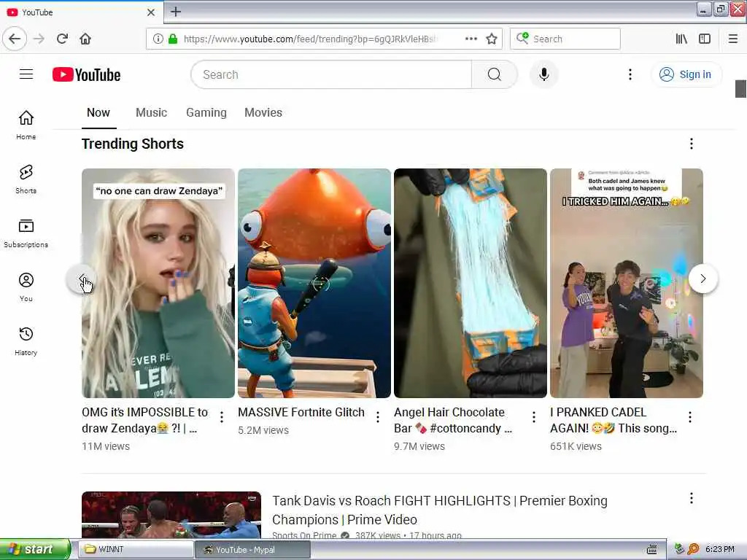Close the YouTube browser tab
This screenshot has width=747, height=560.
(151, 12)
